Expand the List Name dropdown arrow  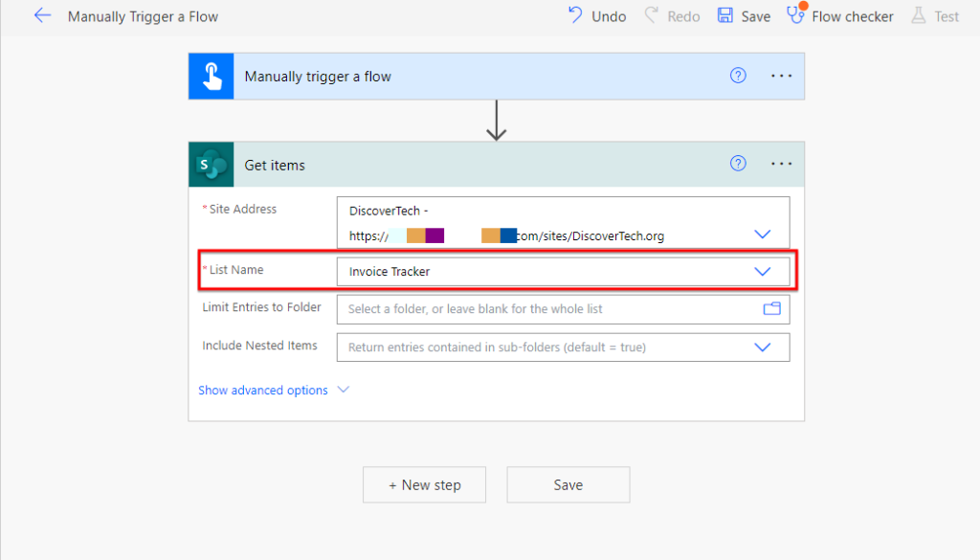pos(763,271)
